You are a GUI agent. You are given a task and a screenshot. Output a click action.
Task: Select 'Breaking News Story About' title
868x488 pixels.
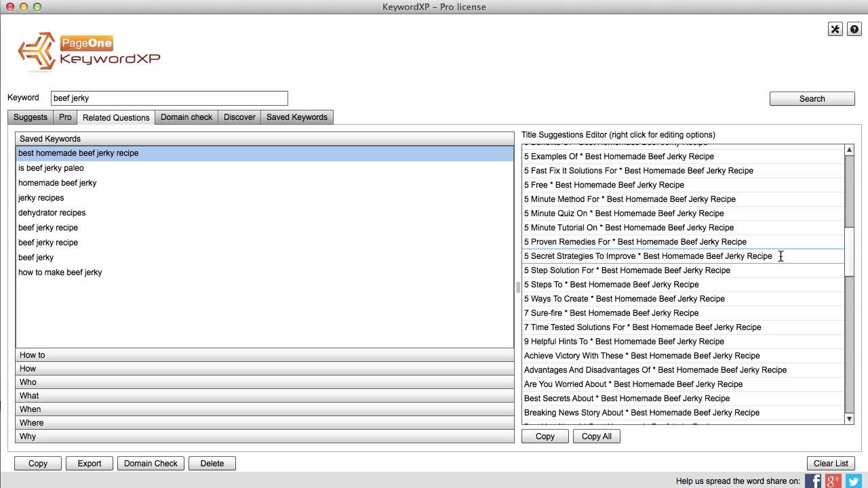point(683,413)
